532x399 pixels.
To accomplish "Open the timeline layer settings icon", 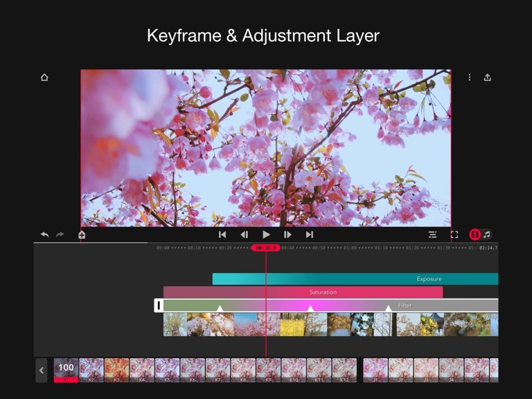I will click(x=432, y=235).
